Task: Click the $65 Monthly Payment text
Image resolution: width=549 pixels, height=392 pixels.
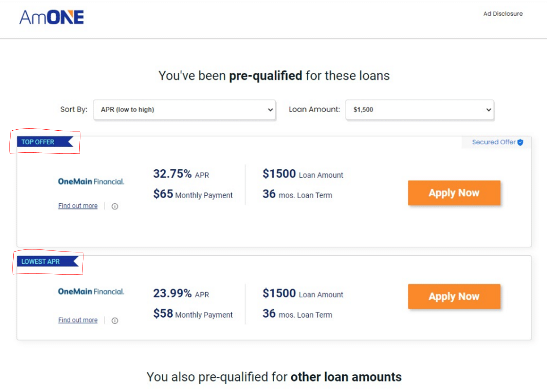Action: [x=193, y=194]
